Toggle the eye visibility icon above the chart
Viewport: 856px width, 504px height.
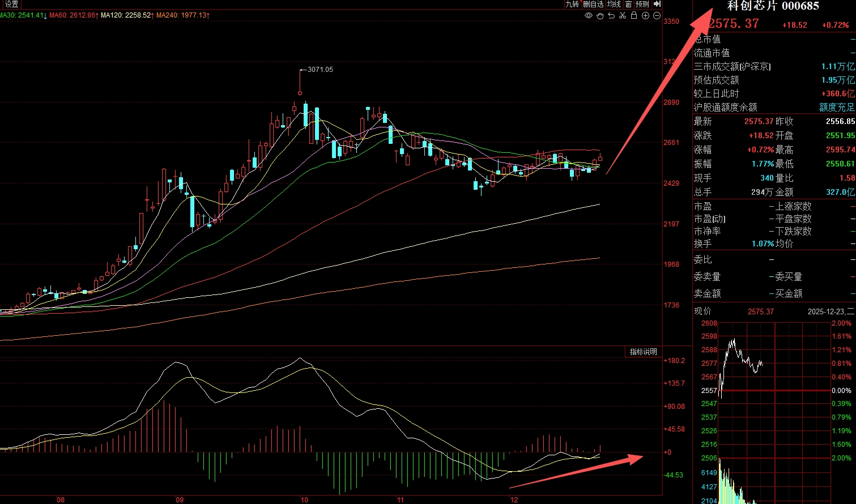[589, 15]
